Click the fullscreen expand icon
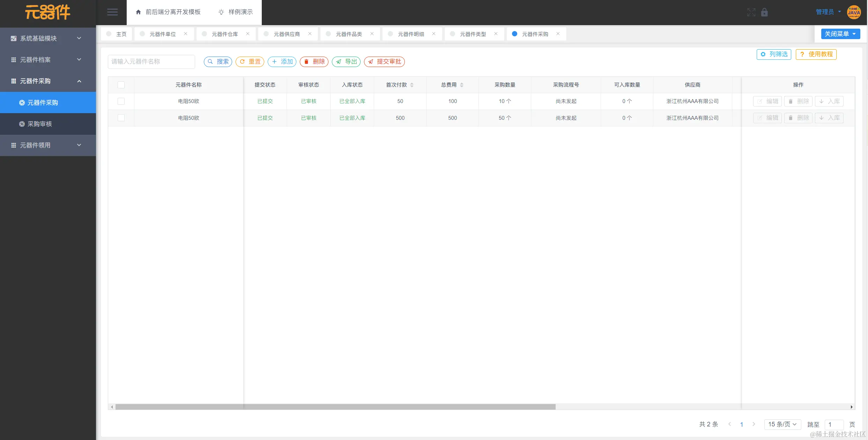 coord(751,12)
